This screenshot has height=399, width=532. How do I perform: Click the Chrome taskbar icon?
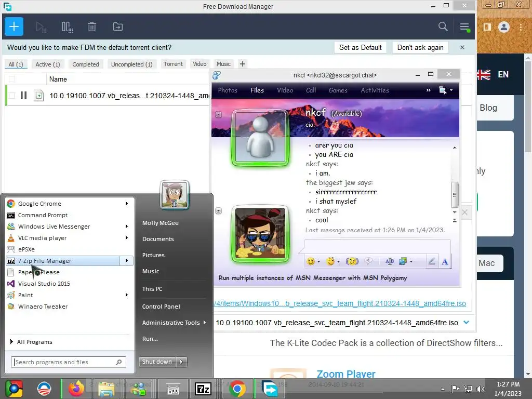237,389
